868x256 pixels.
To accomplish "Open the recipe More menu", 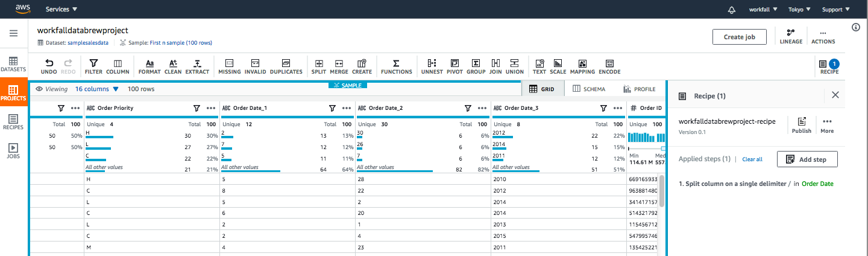I will [x=827, y=125].
